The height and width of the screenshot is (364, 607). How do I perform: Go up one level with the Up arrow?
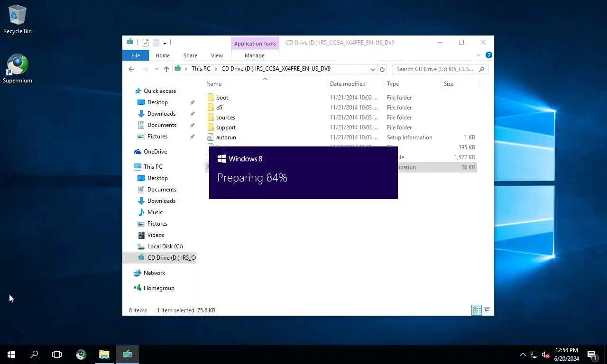click(166, 69)
